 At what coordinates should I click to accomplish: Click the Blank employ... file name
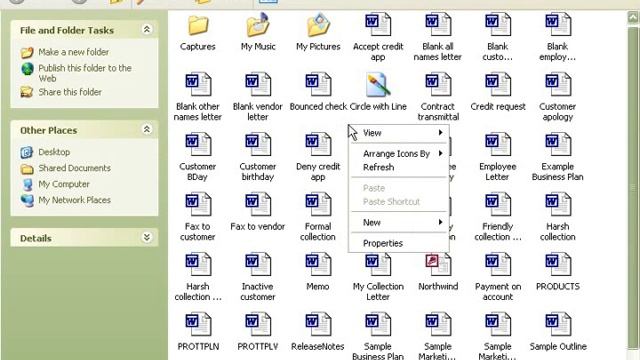point(558,52)
